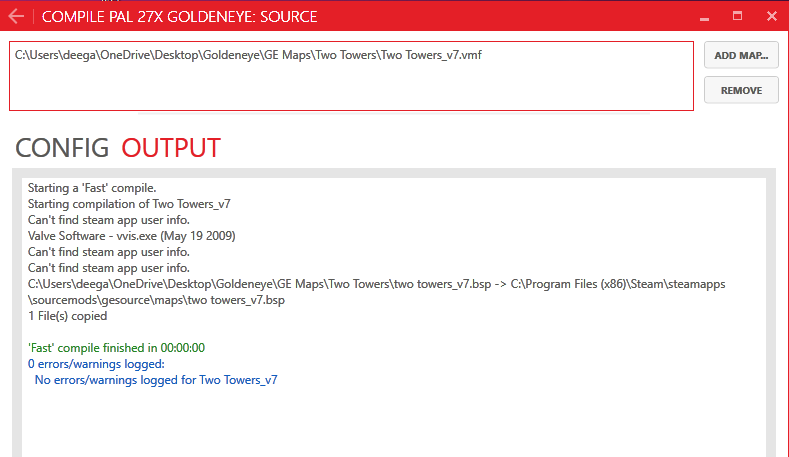Viewport: 789px width, 457px height.
Task: Click the "0 errors/warnings logged:" link
Action: coord(96,364)
